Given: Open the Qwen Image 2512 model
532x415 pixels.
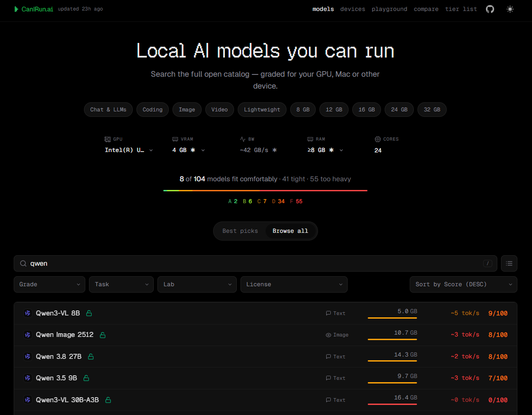Looking at the screenshot, I should [266, 335].
